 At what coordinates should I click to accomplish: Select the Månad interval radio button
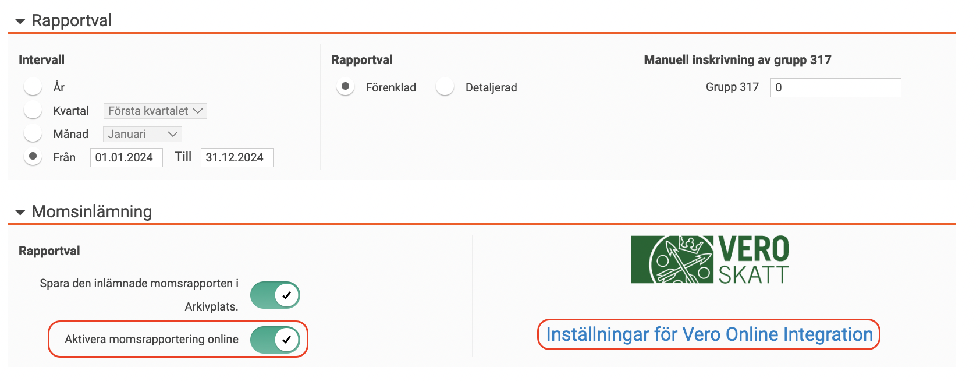click(33, 133)
